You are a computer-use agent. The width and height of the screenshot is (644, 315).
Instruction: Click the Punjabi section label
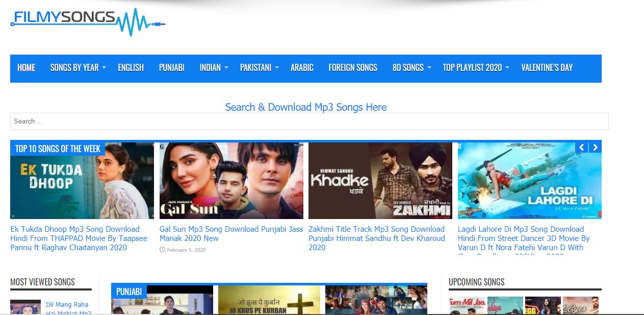129,292
